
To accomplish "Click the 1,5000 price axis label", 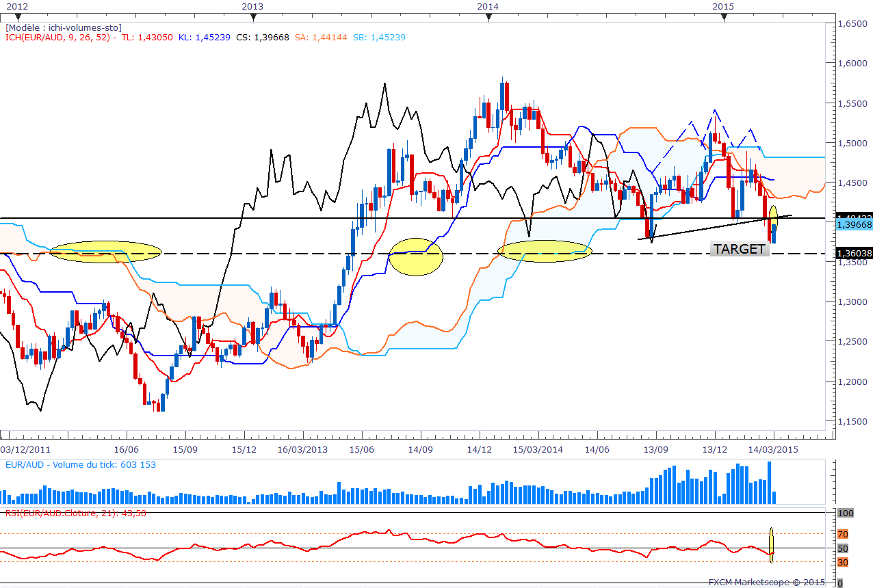I will (x=854, y=143).
